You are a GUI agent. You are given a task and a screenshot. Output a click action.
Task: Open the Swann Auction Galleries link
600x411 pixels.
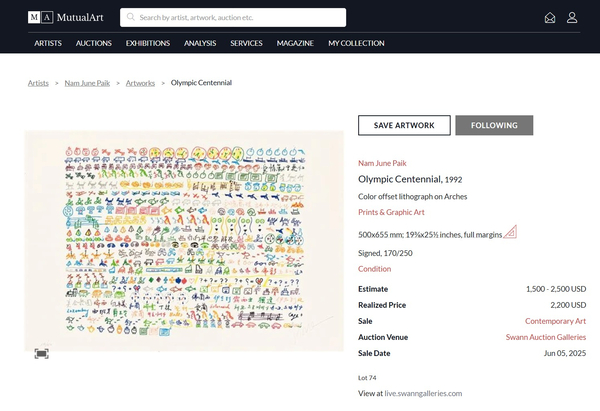(545, 337)
